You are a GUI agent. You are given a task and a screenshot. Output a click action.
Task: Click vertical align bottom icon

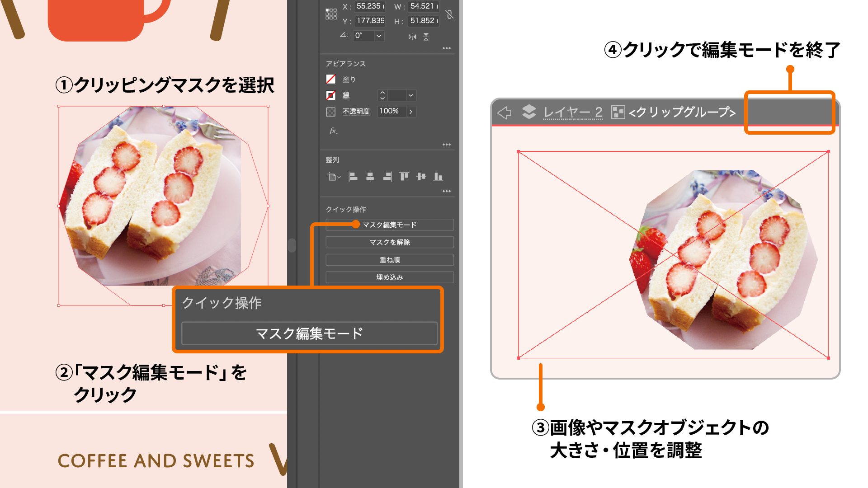tap(438, 177)
